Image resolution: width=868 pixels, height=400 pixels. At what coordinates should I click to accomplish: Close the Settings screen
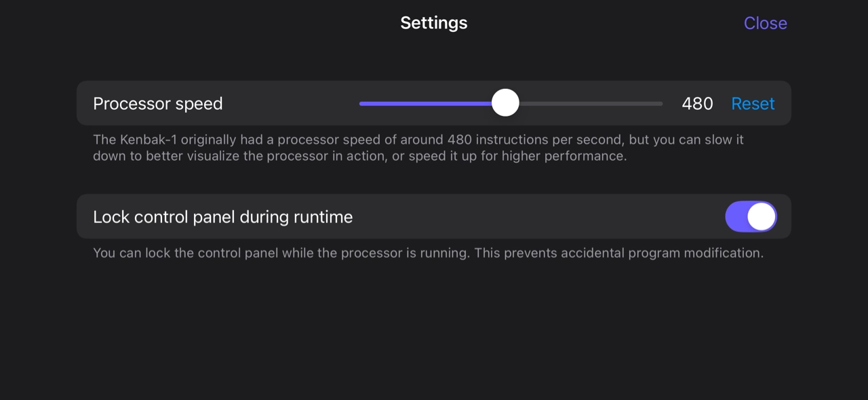pos(765,23)
